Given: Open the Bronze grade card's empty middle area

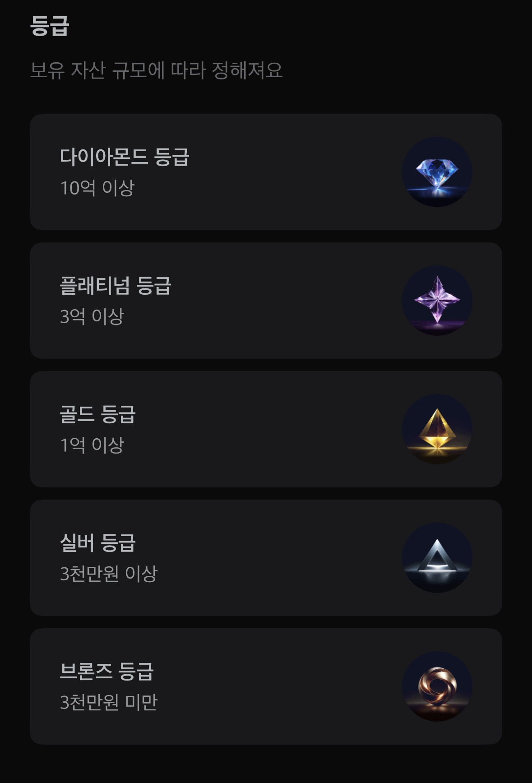Looking at the screenshot, I should point(280,686).
